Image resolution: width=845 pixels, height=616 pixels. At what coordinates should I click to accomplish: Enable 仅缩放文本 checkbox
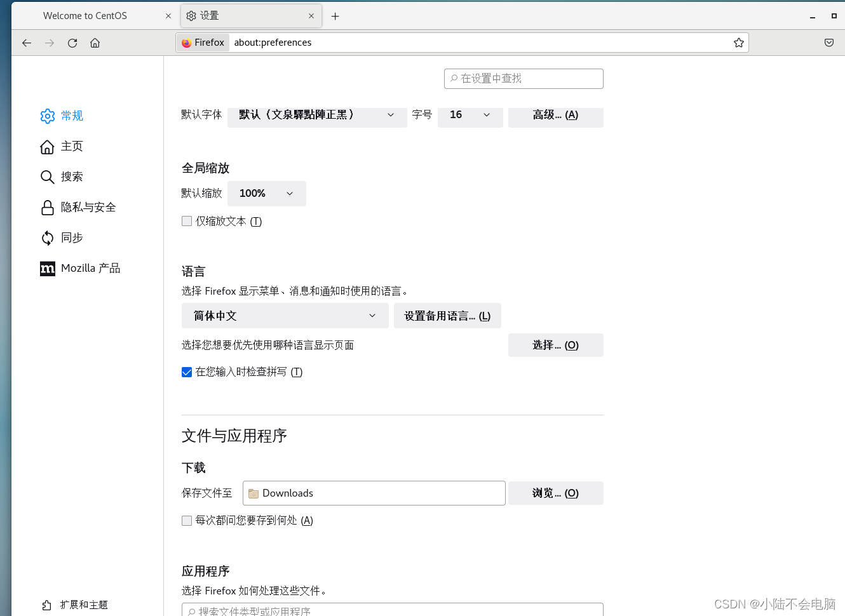(187, 221)
